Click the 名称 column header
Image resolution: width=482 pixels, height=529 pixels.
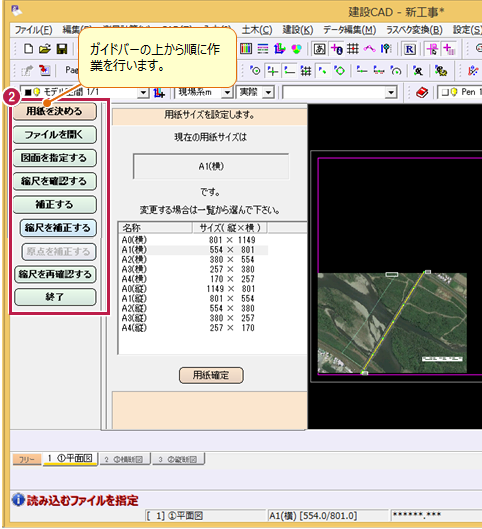pyautogui.click(x=156, y=228)
